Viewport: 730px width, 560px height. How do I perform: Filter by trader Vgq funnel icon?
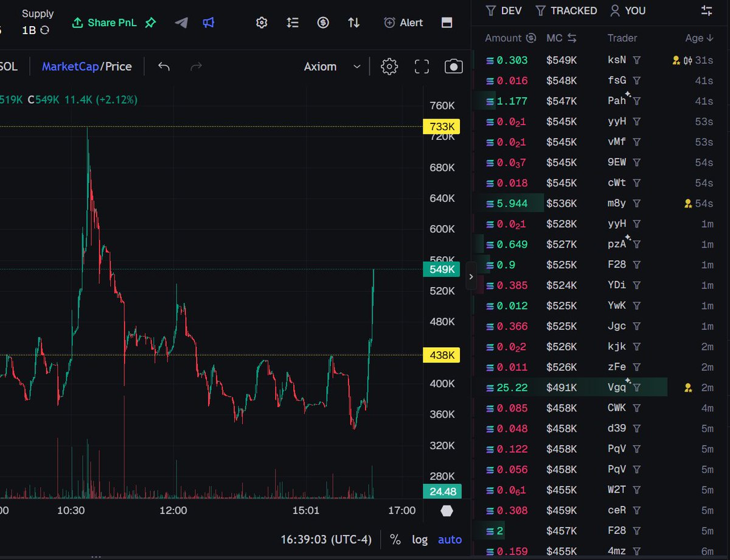tap(637, 387)
